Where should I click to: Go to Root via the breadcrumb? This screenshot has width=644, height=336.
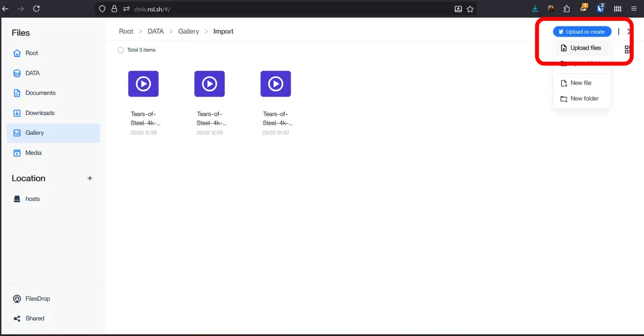pos(126,31)
